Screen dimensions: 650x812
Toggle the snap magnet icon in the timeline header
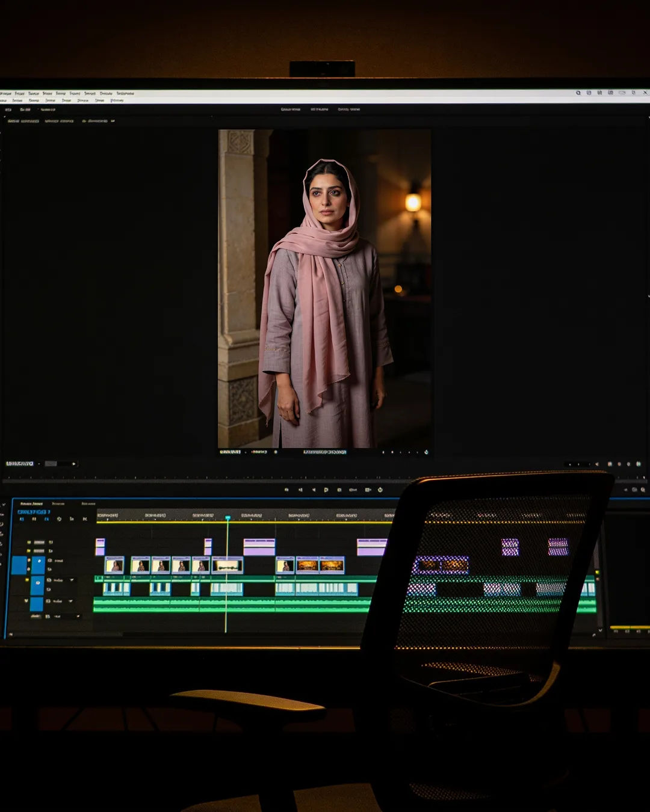click(x=34, y=519)
